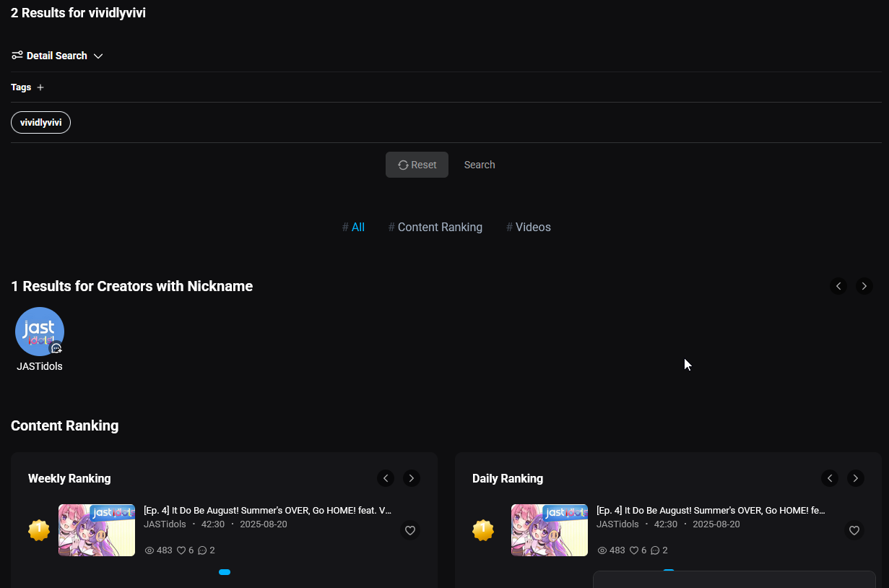Screen dimensions: 889x588
Task: Like the Weekly Ranking video with heart button
Action: point(410,530)
